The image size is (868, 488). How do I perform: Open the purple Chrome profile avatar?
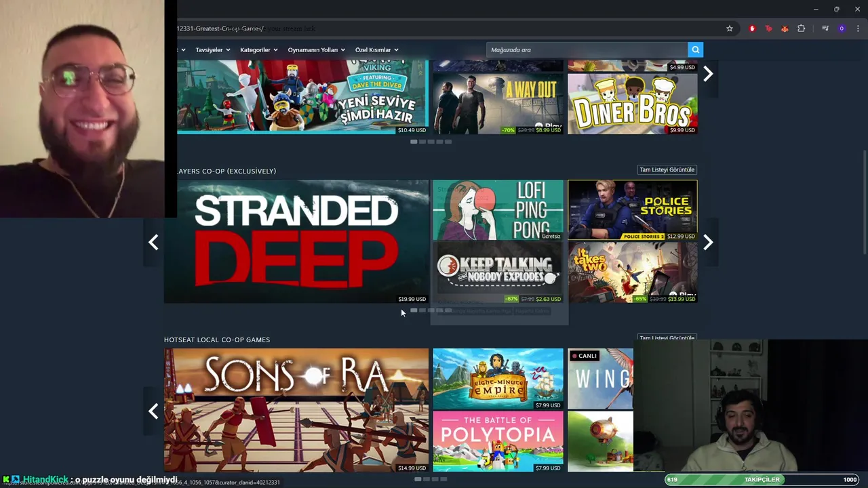point(842,28)
